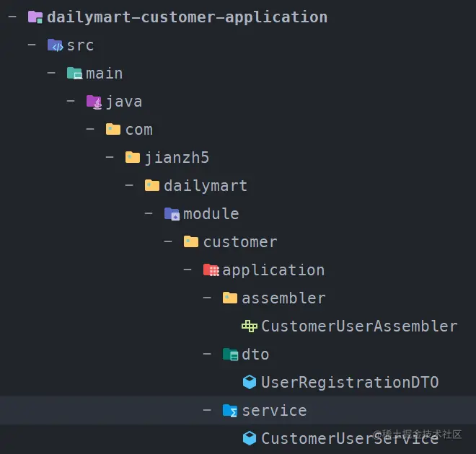Collapse the dailymart package node
This screenshot has width=476, height=454.
point(129,185)
